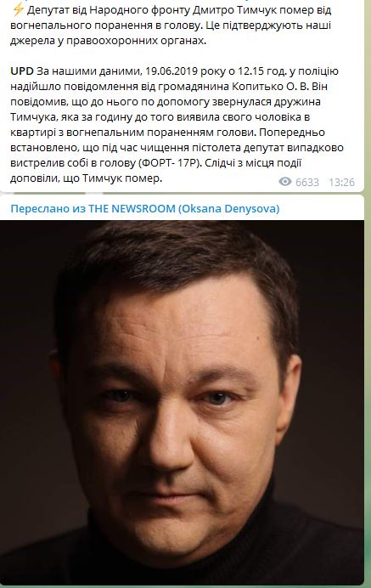371x588 pixels.
Task: Click the 13:26 message timestamp
Action: coord(342,182)
